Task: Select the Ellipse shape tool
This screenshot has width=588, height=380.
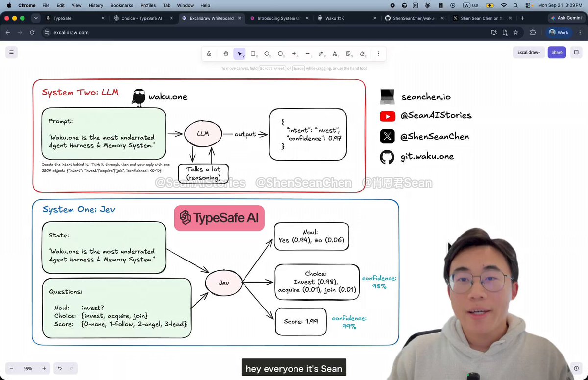Action: coord(281,54)
